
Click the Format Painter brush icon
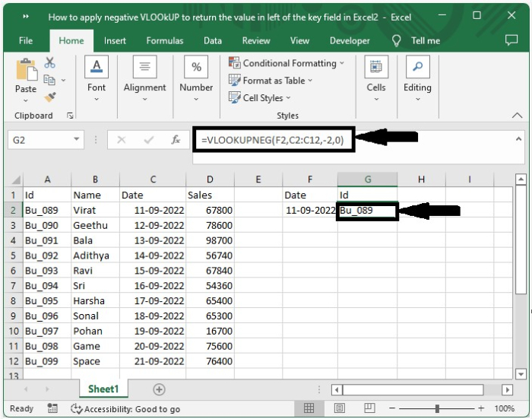pyautogui.click(x=50, y=97)
